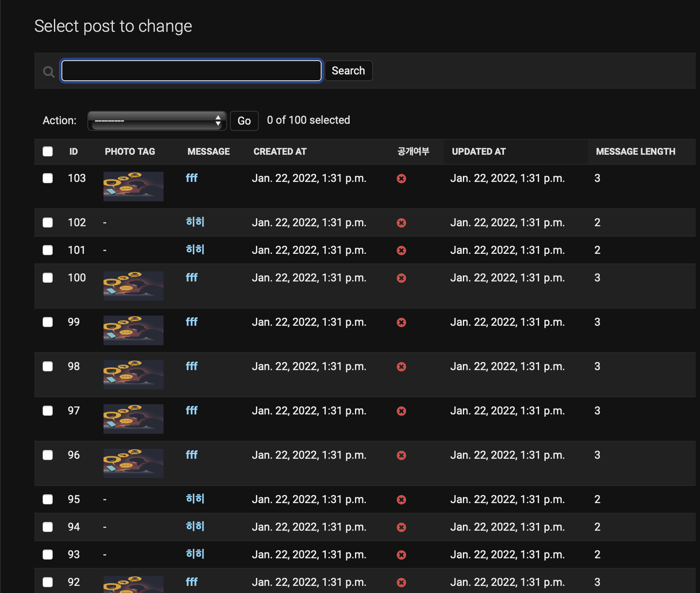Open the 히히 message link of post 94

(x=195, y=527)
